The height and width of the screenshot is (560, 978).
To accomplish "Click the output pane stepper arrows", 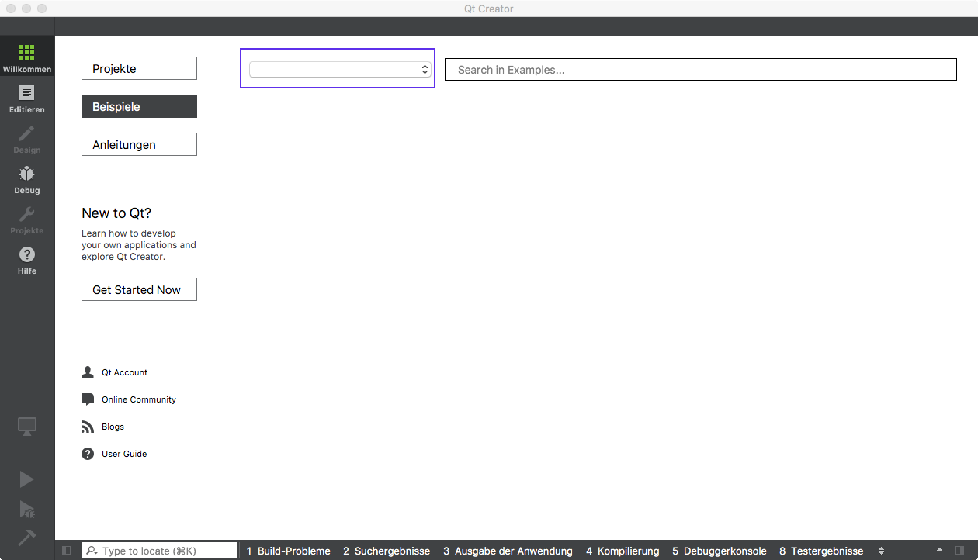I will coord(881,550).
